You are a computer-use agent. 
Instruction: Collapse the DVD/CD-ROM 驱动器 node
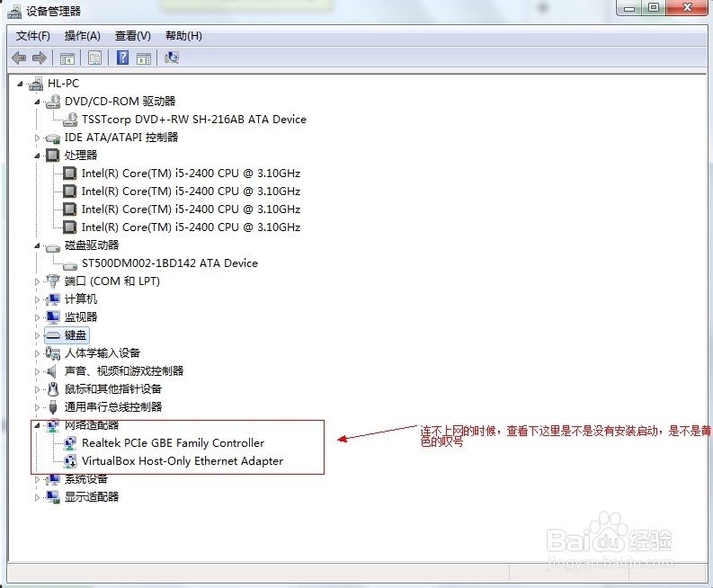point(37,102)
